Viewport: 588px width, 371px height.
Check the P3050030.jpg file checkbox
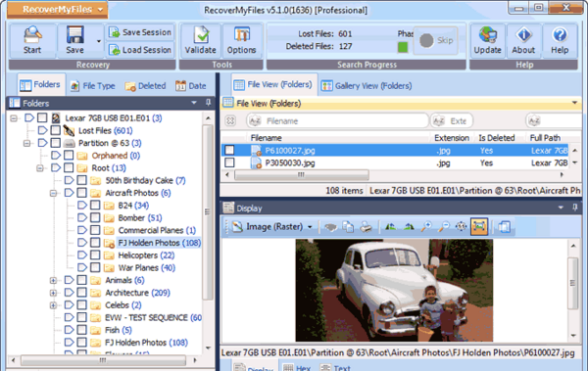[229, 163]
